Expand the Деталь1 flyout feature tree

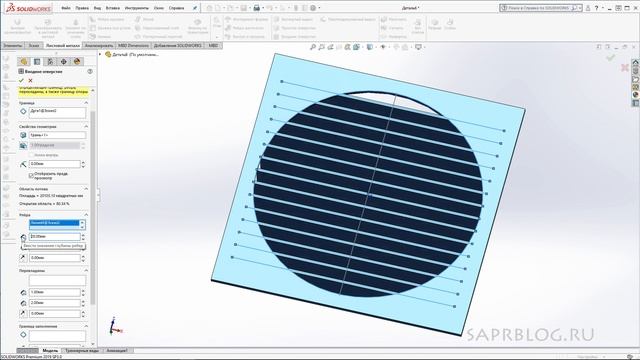pyautogui.click(x=100, y=54)
